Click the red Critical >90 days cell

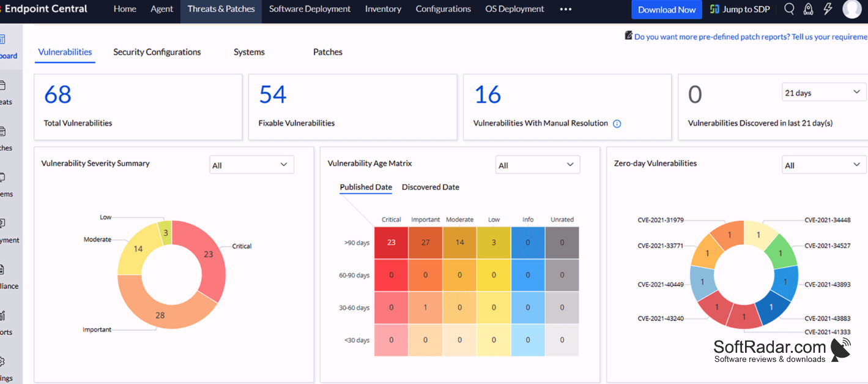coord(391,243)
